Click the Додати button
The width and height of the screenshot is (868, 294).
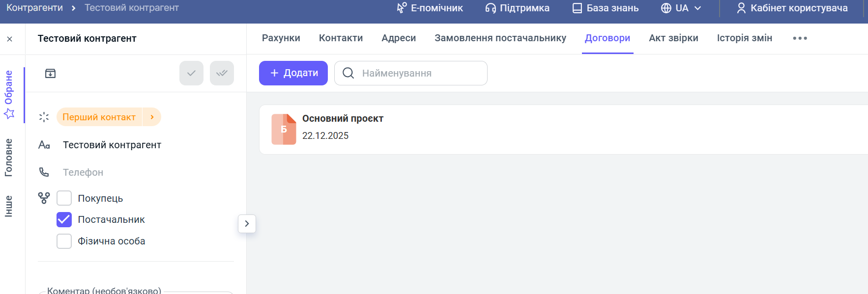293,73
